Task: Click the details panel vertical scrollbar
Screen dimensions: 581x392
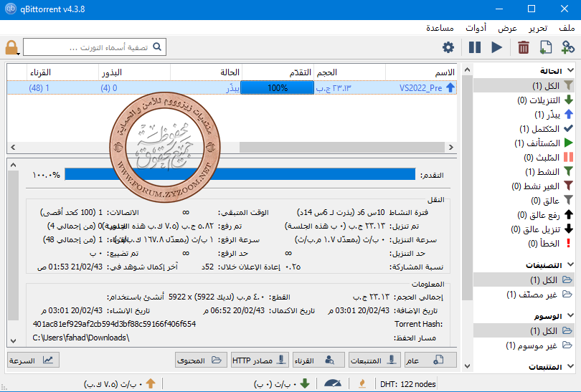Action: click(x=13, y=245)
